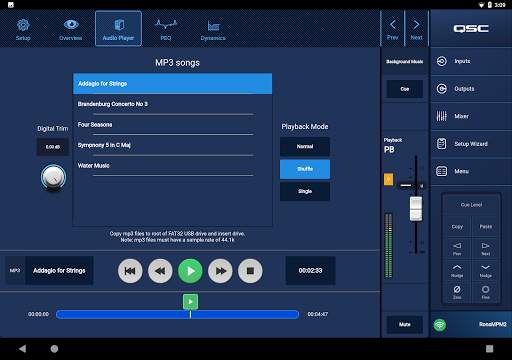Set playback mode to Single
Screen dimensions: 512x360
pos(305,192)
